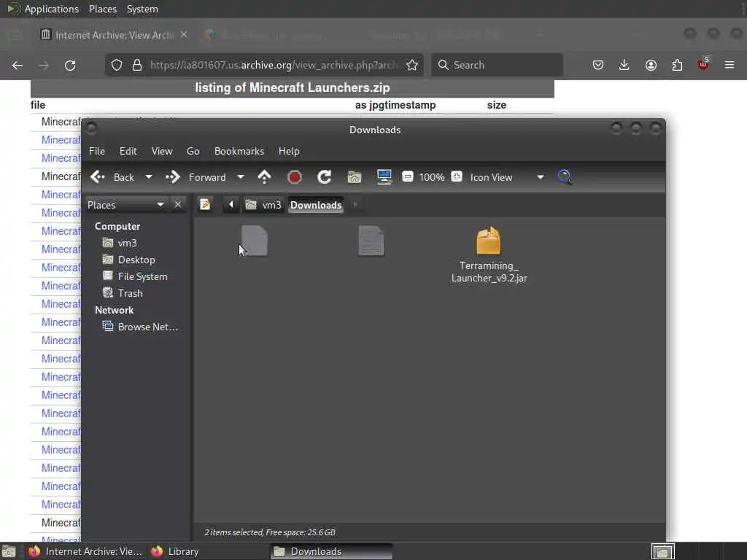This screenshot has height=560, width=747.
Task: Click the path bar left scroll arrow
Action: coord(231,205)
